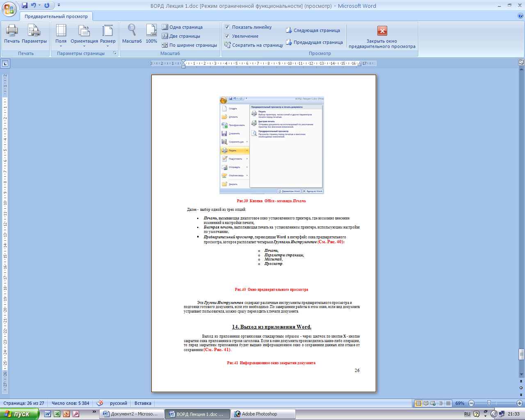Expand the Размер page size dropdown
This screenshot has height=420, width=525.
(x=107, y=35)
